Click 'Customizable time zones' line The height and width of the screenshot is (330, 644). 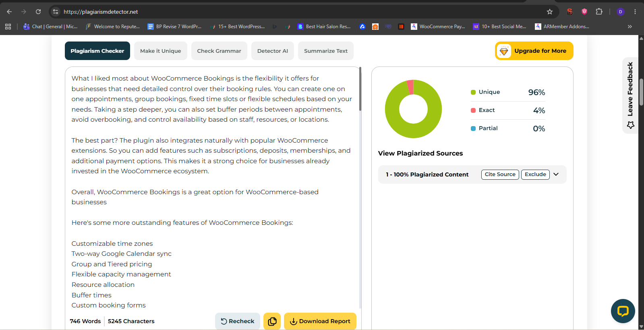tap(112, 243)
